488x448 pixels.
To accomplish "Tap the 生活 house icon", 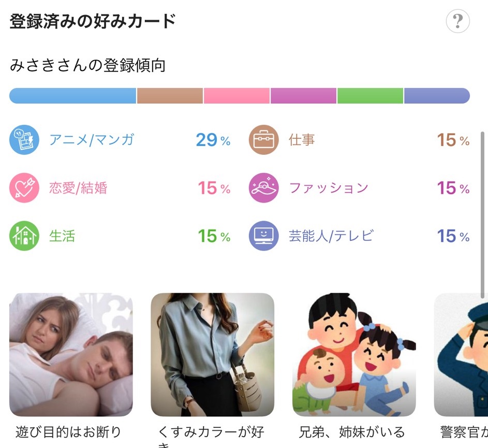I will (24, 236).
